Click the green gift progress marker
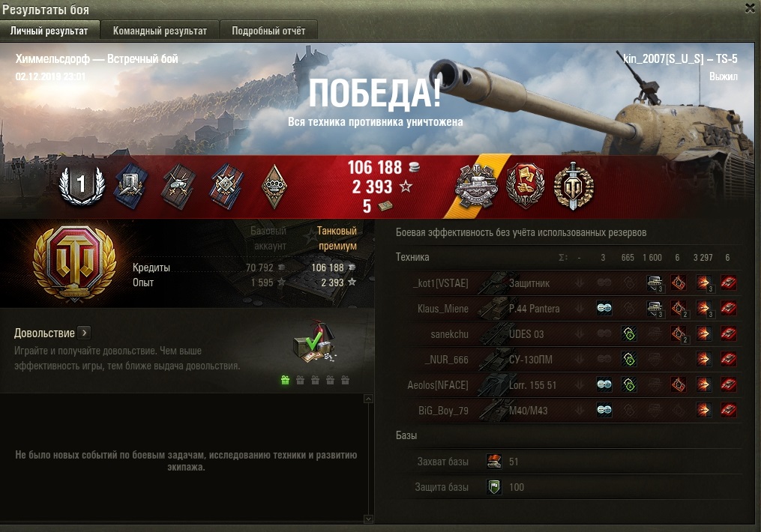Image resolution: width=761 pixels, height=532 pixels. 285,380
